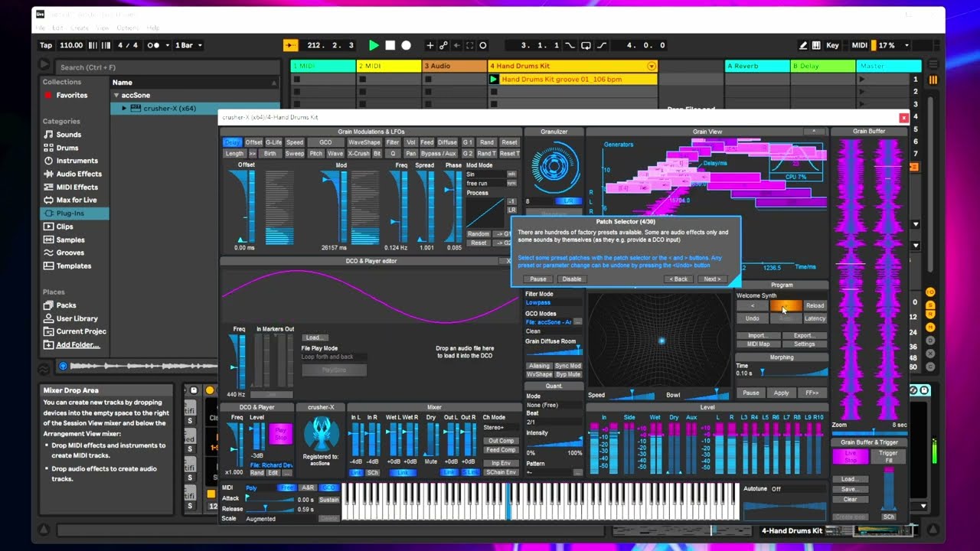Click Next in the Patch Selector dialog

(x=712, y=279)
